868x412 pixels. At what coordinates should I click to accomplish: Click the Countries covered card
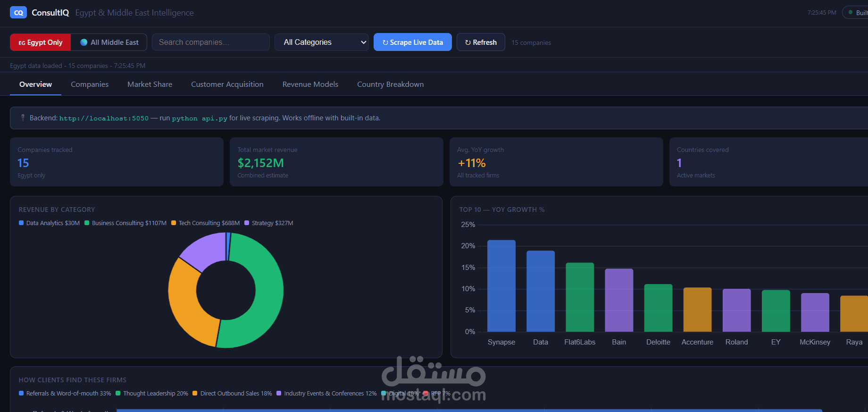coord(769,162)
